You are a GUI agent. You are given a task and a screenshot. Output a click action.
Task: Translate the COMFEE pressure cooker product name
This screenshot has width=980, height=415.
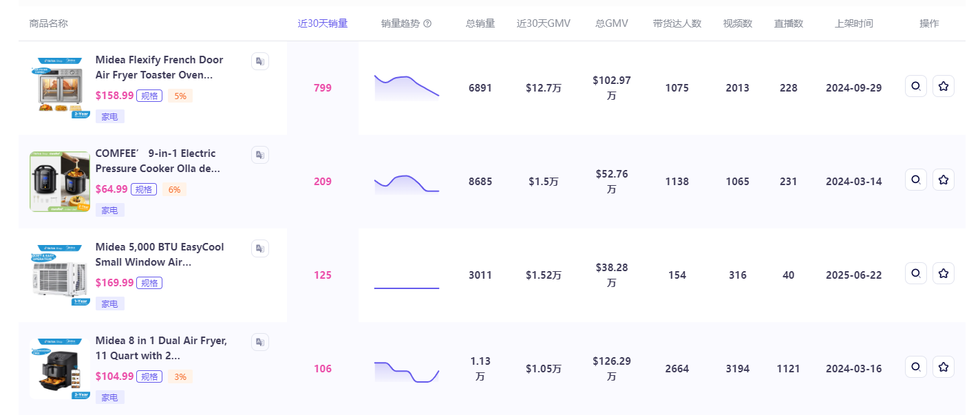pos(259,155)
